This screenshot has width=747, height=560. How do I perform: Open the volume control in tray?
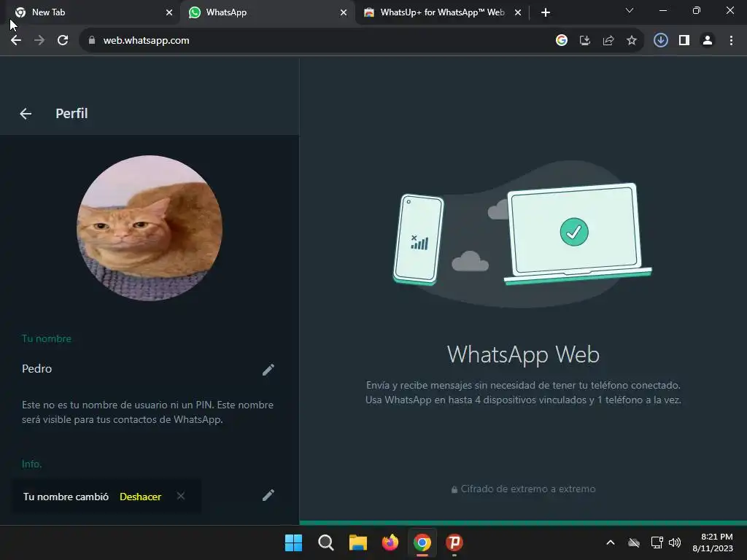click(x=675, y=542)
